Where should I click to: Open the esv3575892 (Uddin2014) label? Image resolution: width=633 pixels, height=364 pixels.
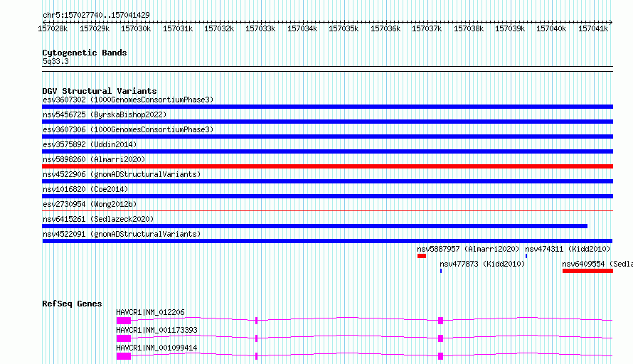(x=90, y=144)
